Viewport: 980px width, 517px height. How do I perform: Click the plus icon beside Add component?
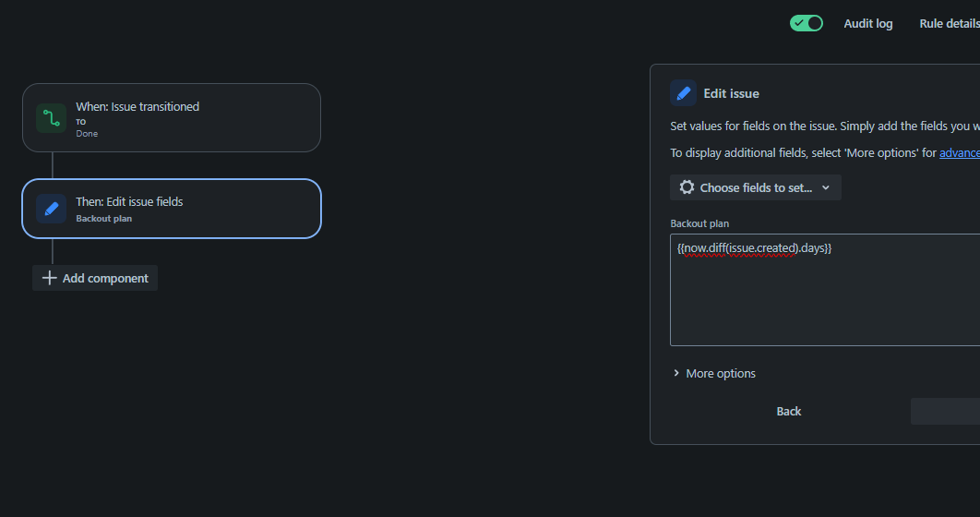(x=50, y=278)
